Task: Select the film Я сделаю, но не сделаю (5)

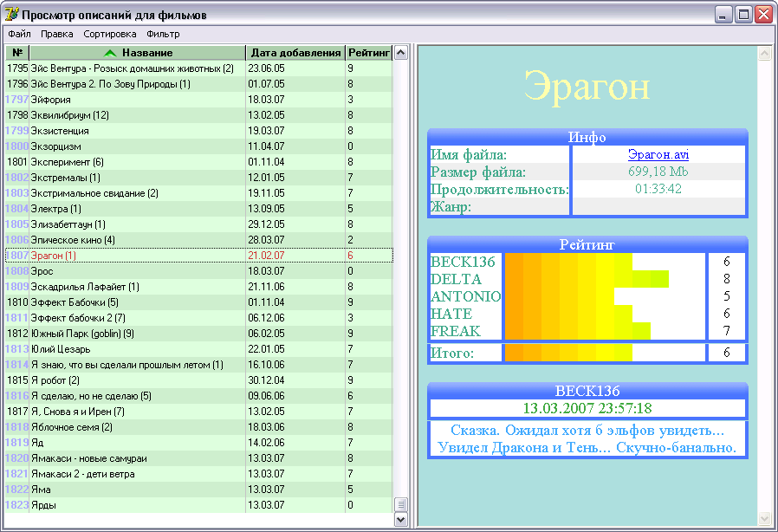Action: click(x=199, y=396)
